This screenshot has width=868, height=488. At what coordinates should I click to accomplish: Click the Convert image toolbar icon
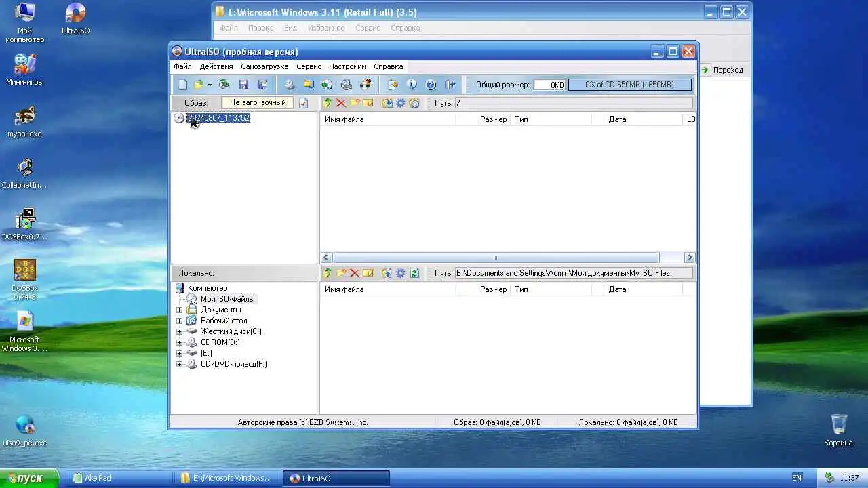[x=328, y=85]
